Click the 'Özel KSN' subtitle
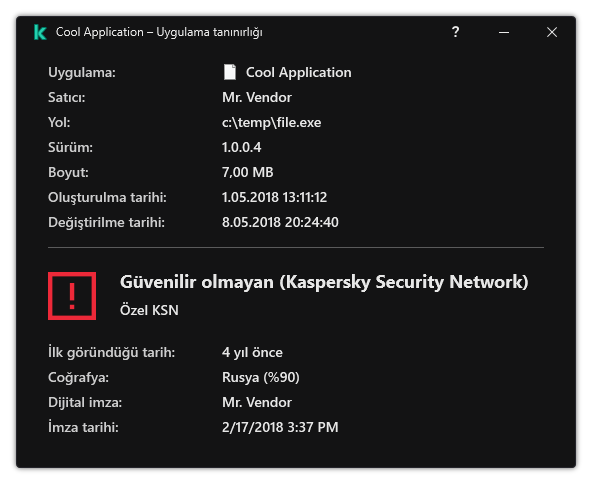Viewport: 592px width, 484px height. pyautogui.click(x=149, y=310)
